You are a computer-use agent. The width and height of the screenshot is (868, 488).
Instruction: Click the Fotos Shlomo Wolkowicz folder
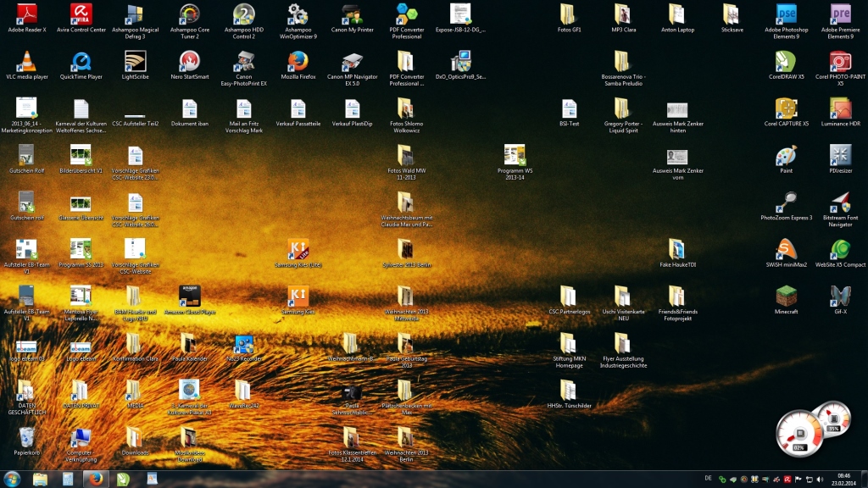click(x=406, y=108)
